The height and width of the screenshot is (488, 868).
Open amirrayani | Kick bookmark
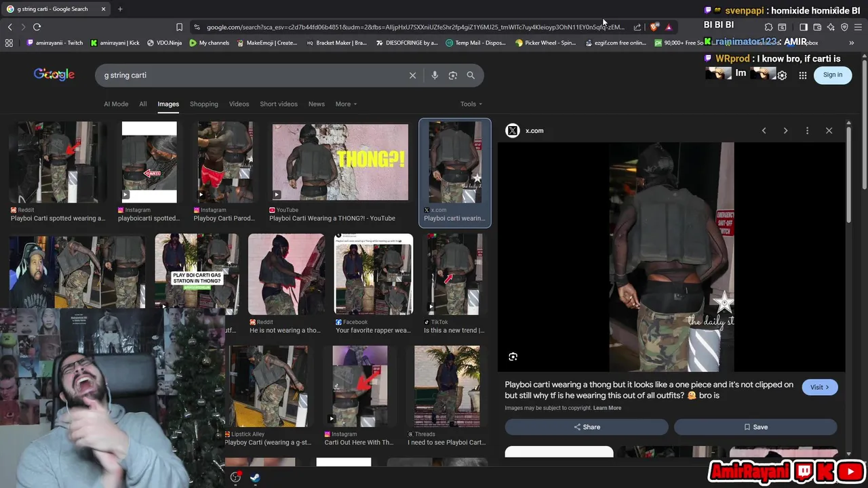(x=115, y=43)
